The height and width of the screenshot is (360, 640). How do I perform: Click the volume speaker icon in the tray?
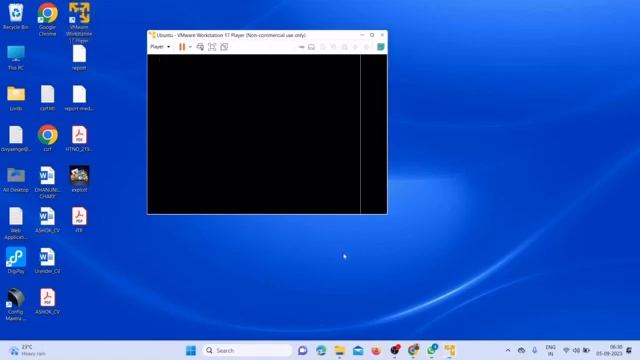click(x=576, y=350)
